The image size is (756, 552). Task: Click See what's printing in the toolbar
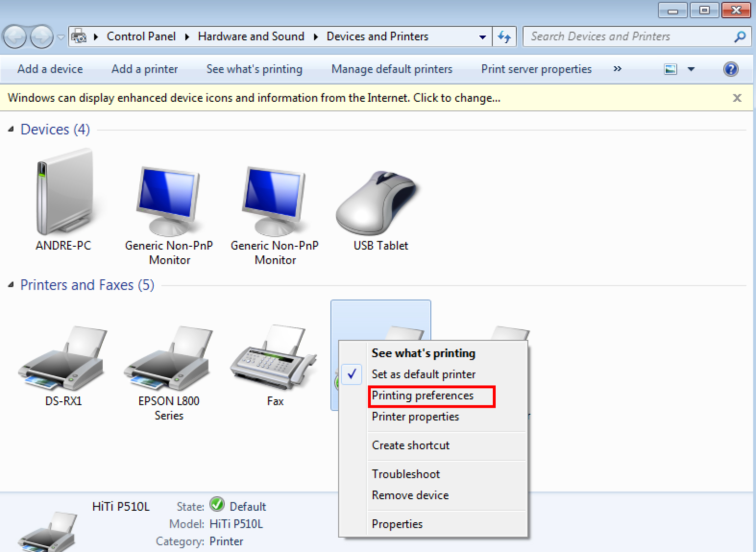click(255, 69)
